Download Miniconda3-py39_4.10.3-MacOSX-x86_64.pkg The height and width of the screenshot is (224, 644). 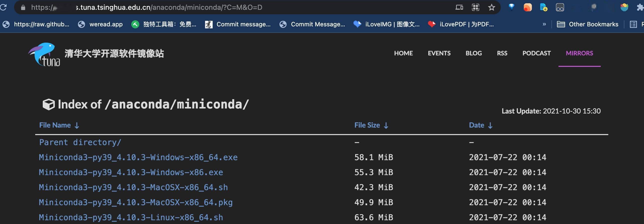point(136,203)
